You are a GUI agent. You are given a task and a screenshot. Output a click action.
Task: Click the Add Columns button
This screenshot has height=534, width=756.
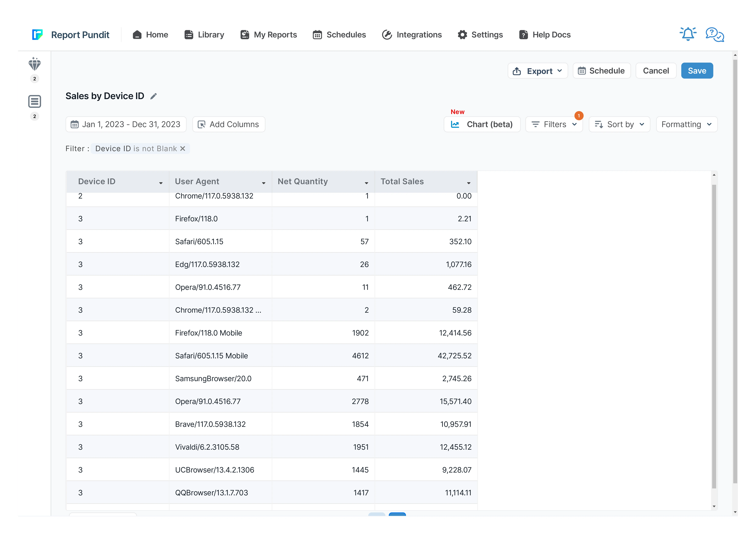(228, 124)
